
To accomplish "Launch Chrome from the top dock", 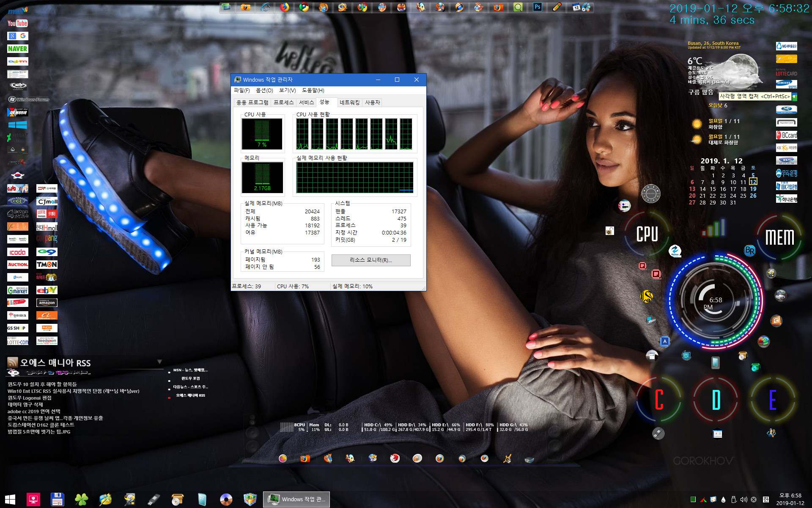I will (304, 7).
